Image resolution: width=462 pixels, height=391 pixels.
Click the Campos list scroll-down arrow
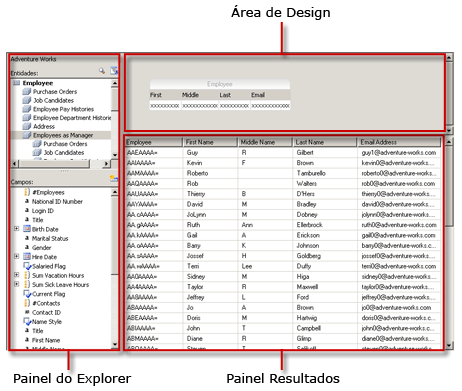click(115, 345)
